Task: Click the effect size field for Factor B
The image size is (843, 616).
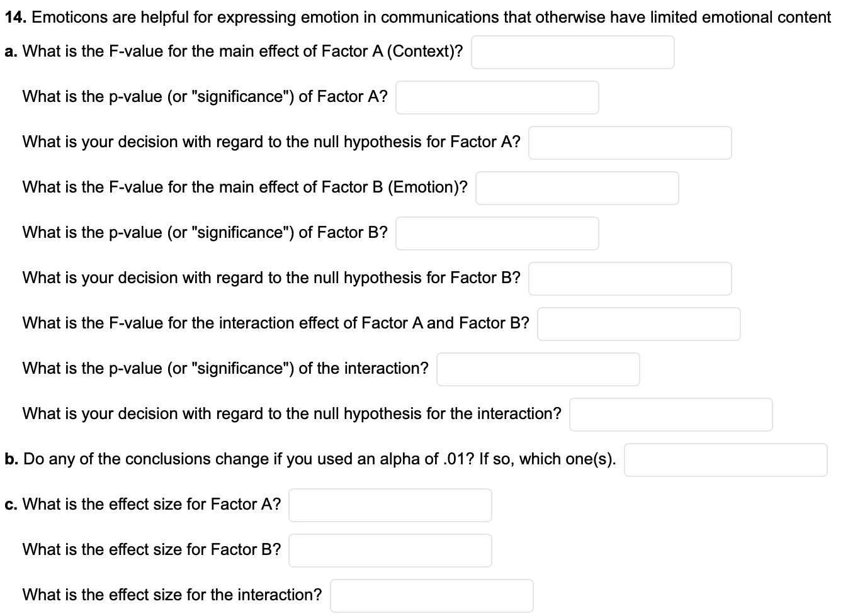Action: [390, 550]
